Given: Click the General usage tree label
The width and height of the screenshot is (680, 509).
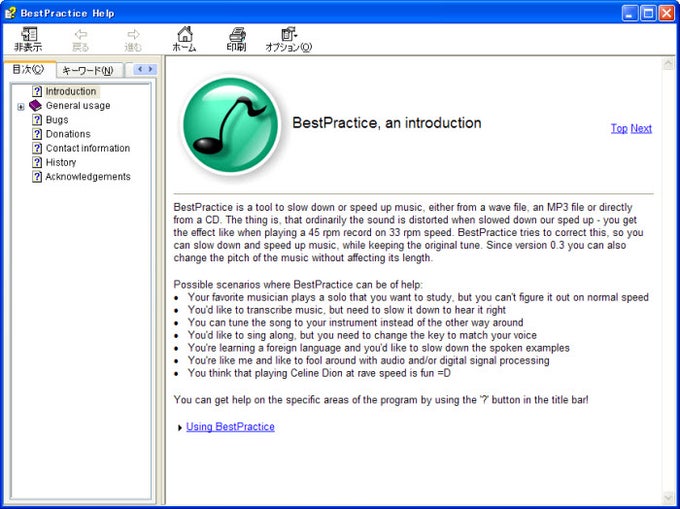Looking at the screenshot, I should click(x=78, y=106).
